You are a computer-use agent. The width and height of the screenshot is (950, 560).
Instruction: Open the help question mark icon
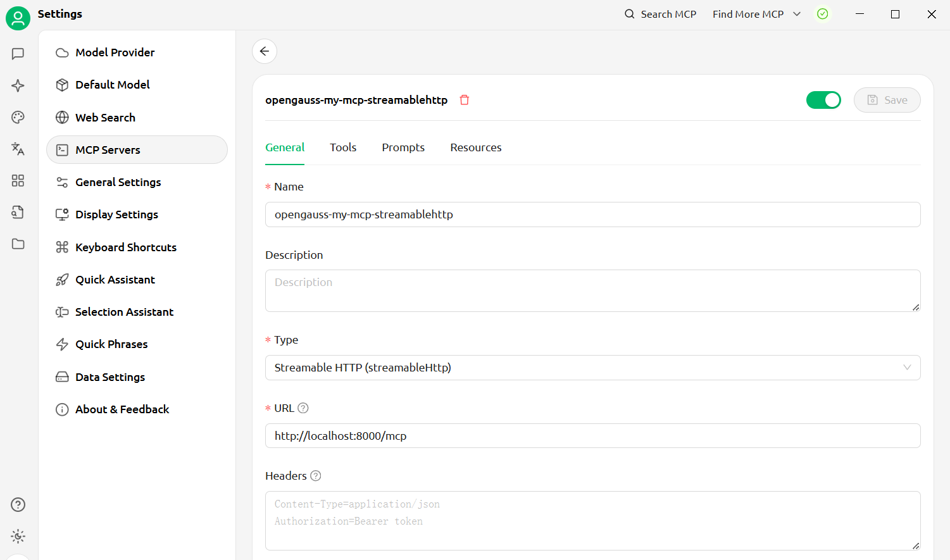(x=18, y=504)
